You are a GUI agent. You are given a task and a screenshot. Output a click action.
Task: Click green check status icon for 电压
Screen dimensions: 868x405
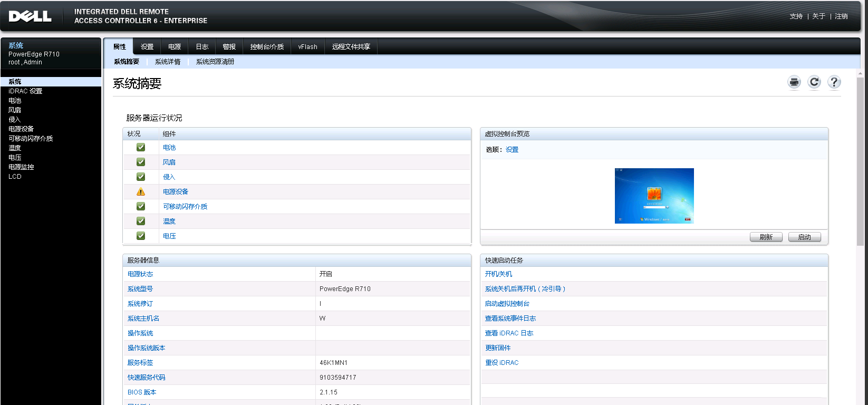(x=141, y=236)
